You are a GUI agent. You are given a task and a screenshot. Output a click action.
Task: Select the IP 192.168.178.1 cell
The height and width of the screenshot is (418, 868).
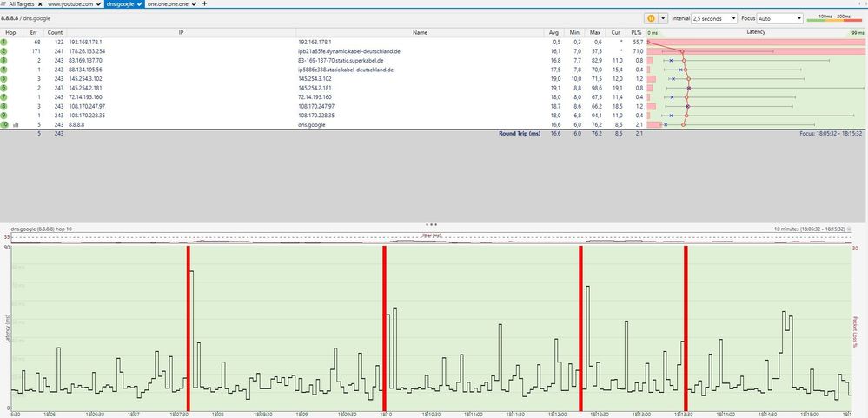[85, 42]
